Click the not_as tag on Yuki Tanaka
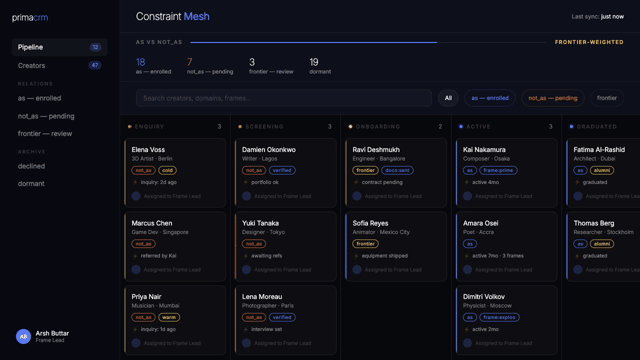Image resolution: width=640 pixels, height=360 pixels. click(254, 244)
